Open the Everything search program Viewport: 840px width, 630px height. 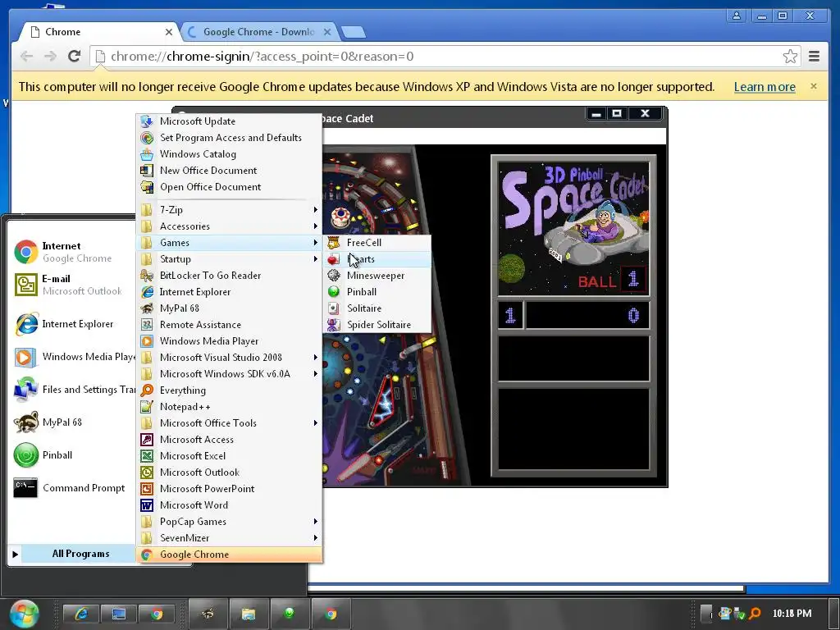coord(230,390)
